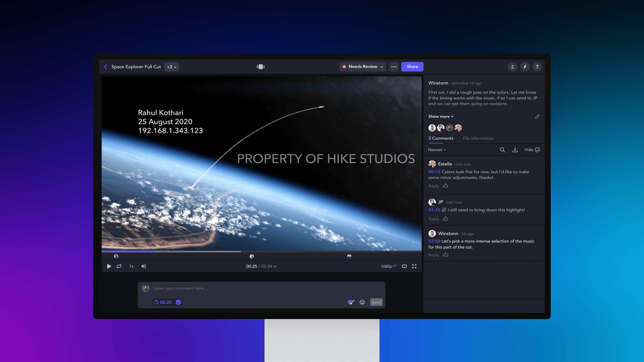Uncheck the 00:25 timestamp attachment checkbox
This screenshot has height=362, width=644.
pos(178,302)
